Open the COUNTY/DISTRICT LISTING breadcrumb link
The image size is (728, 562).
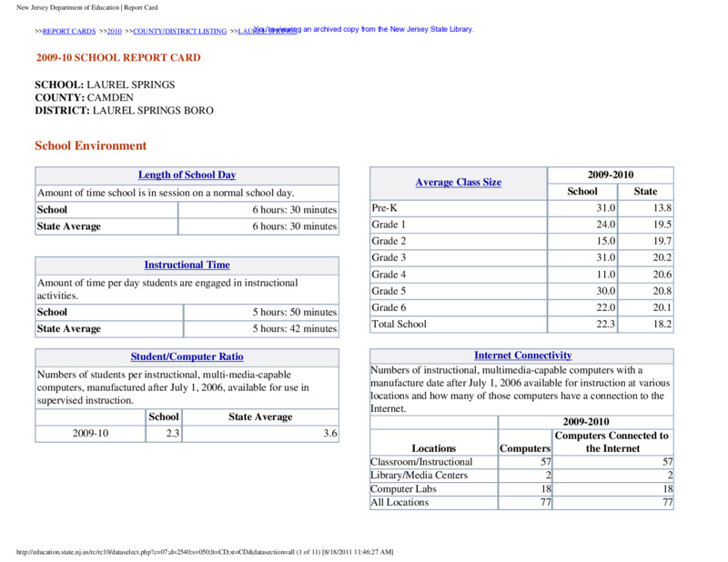pyautogui.click(x=179, y=31)
